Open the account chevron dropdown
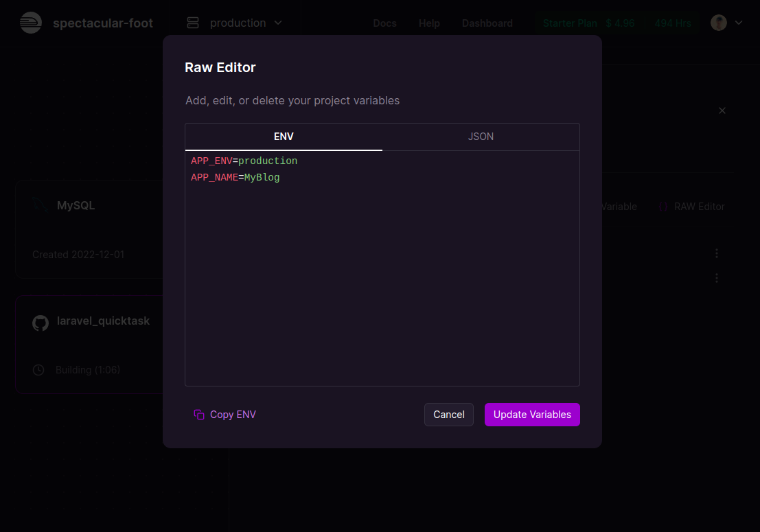The height and width of the screenshot is (532, 760). pyautogui.click(x=739, y=23)
